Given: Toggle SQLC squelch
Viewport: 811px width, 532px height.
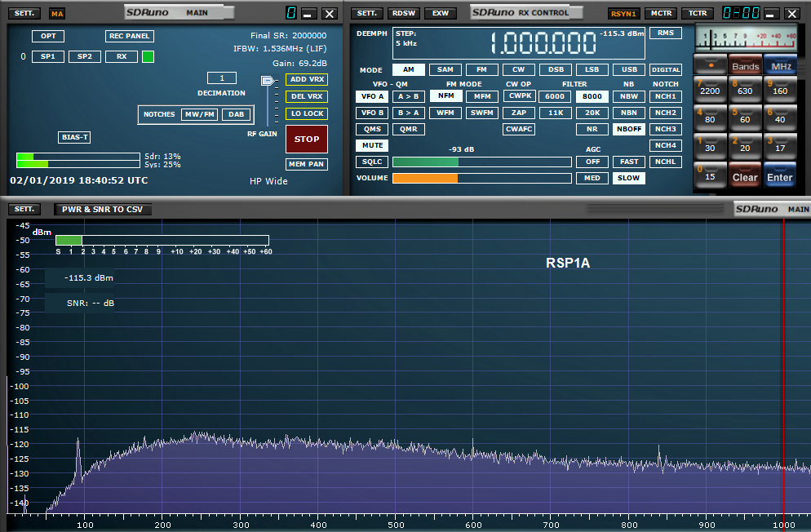Looking at the screenshot, I should (x=372, y=162).
